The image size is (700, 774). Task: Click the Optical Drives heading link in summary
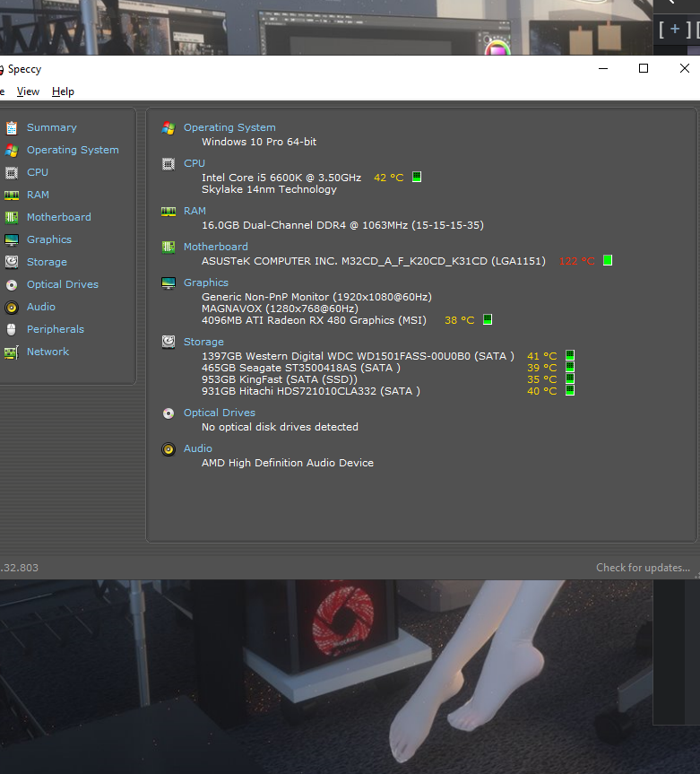220,413
